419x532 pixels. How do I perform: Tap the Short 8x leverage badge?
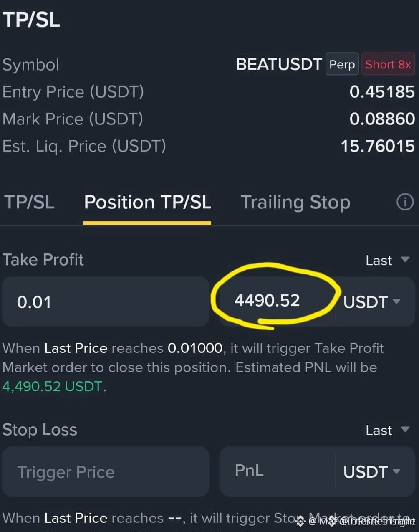point(388,65)
